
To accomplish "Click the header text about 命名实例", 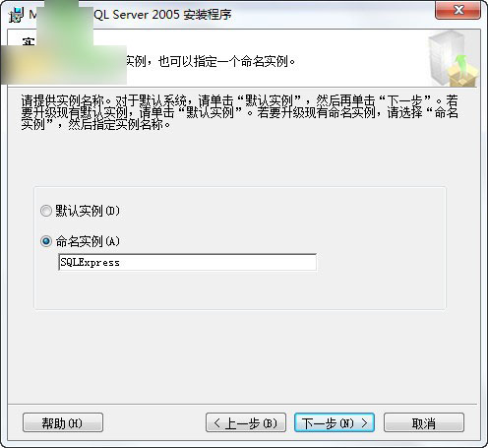I will tap(211, 61).
